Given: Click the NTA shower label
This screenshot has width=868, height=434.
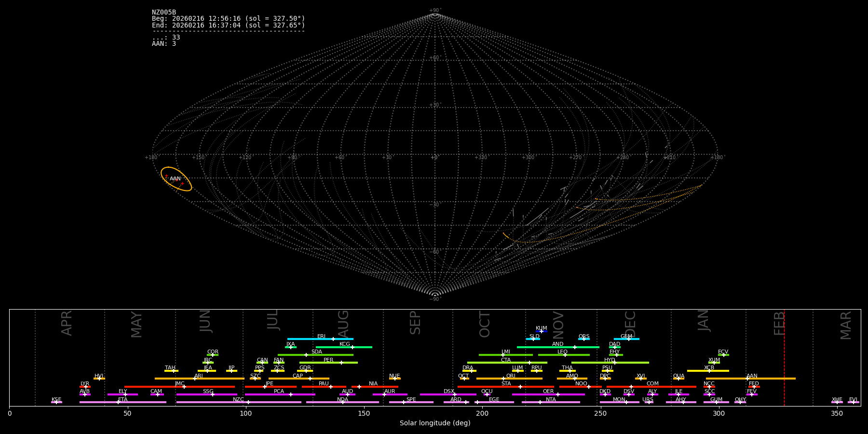Looking at the screenshot, I should 551,400.
